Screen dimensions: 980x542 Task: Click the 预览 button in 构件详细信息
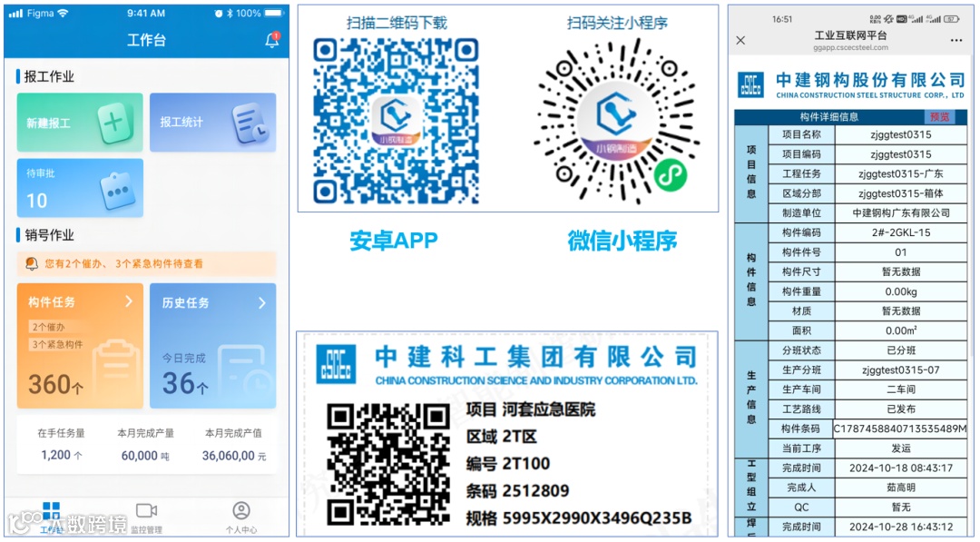[x=939, y=117]
